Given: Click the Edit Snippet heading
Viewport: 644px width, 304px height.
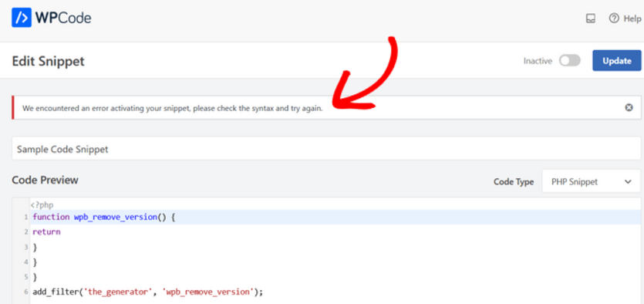Looking at the screenshot, I should pyautogui.click(x=48, y=61).
